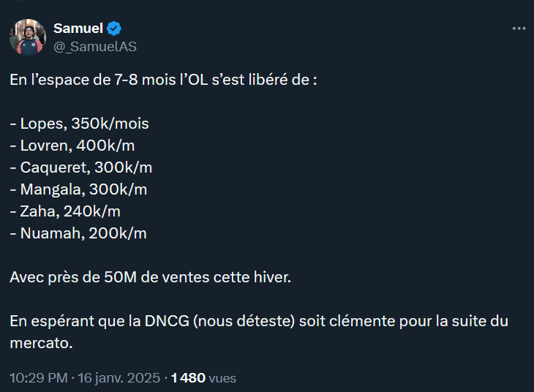This screenshot has height=392, width=534.
Task: Click the Nuamah, 200k/m line
Action: click(x=78, y=233)
